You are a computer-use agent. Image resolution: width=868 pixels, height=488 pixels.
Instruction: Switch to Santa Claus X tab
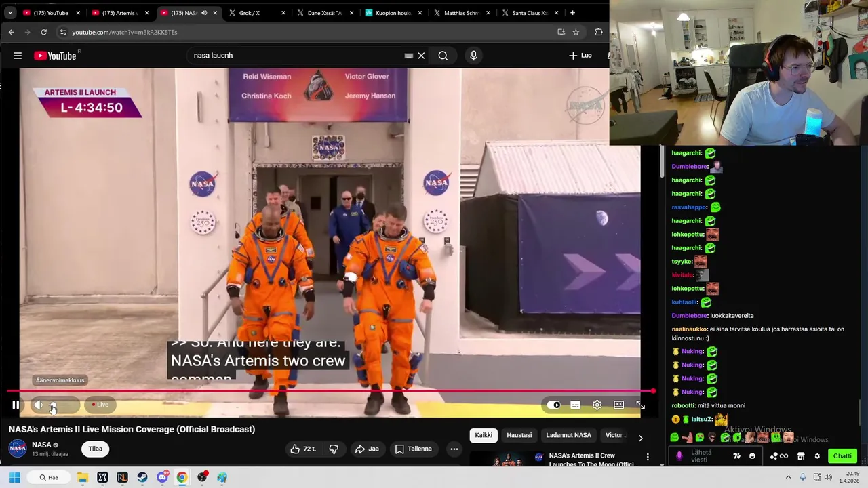coord(530,13)
